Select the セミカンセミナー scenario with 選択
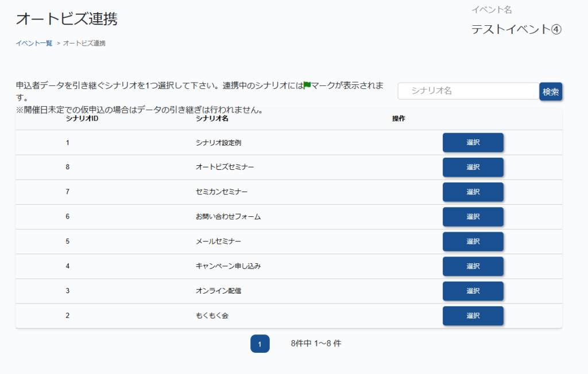 [x=473, y=192]
